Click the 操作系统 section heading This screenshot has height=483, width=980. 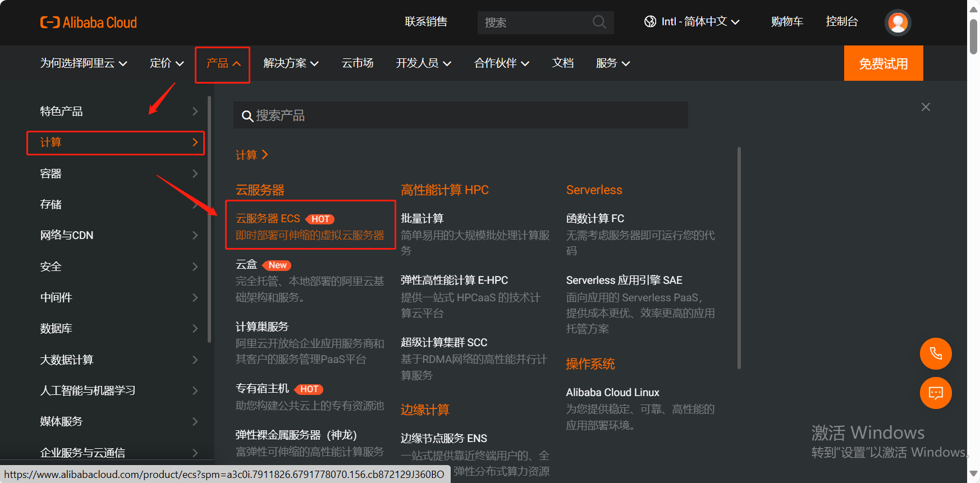pyautogui.click(x=590, y=364)
